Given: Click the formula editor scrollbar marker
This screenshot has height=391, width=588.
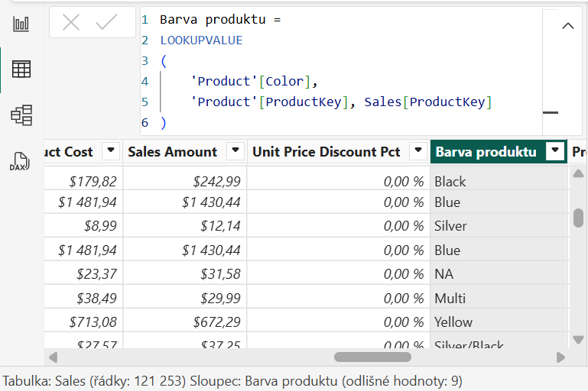Looking at the screenshot, I should (x=550, y=112).
